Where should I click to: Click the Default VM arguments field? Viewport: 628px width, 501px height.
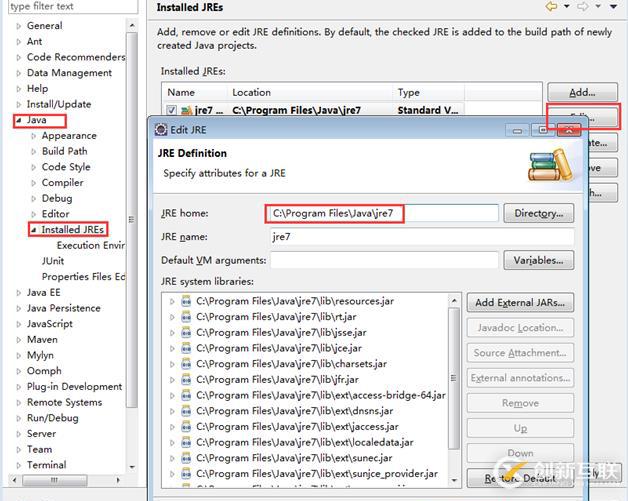click(384, 260)
